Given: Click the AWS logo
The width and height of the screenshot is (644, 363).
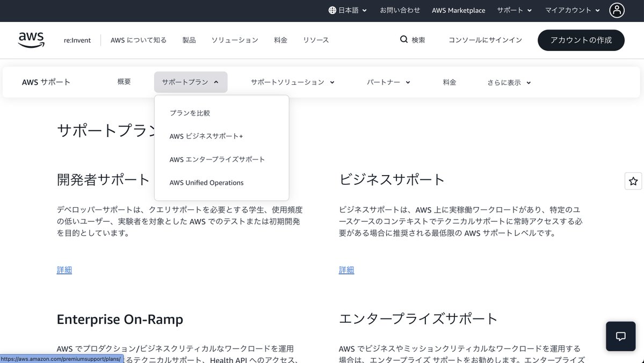Looking at the screenshot, I should point(31,40).
